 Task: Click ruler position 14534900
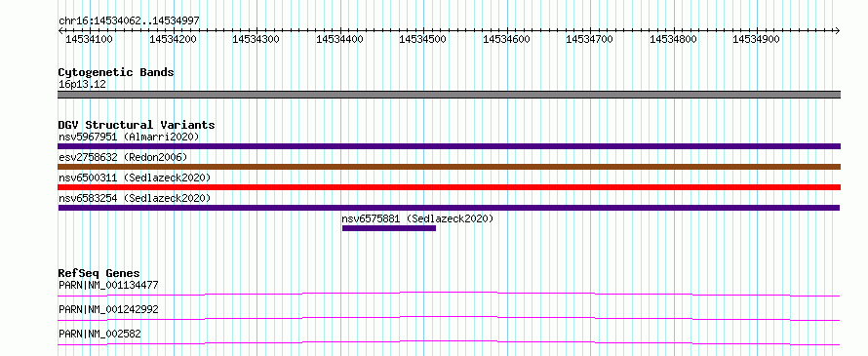point(756,39)
